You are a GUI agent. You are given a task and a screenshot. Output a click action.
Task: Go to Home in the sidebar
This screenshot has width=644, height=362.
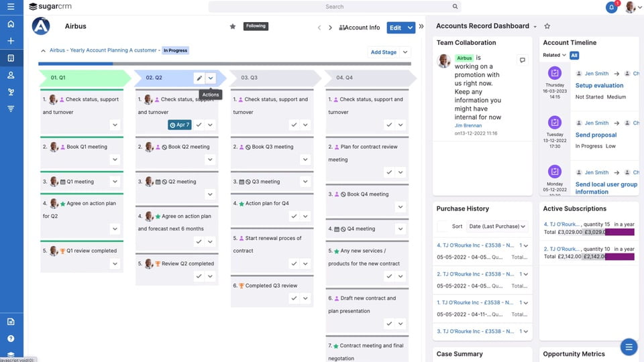11,24
